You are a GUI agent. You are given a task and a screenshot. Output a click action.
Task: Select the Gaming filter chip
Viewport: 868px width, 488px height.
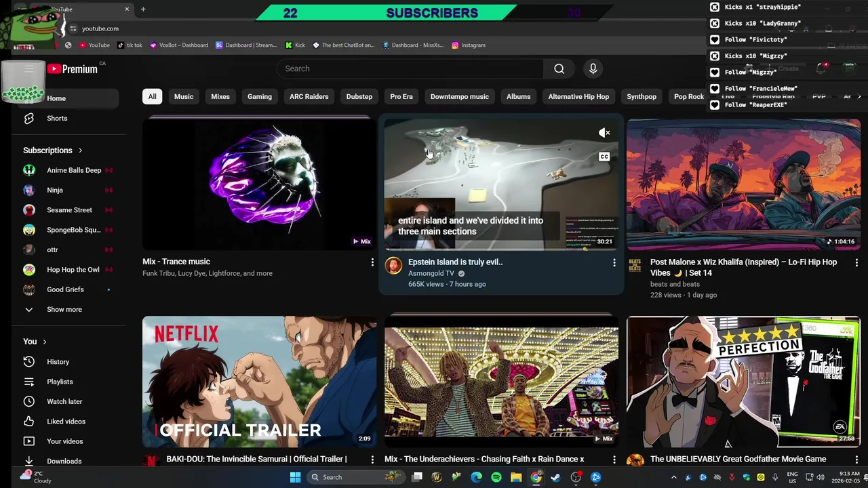click(x=259, y=96)
